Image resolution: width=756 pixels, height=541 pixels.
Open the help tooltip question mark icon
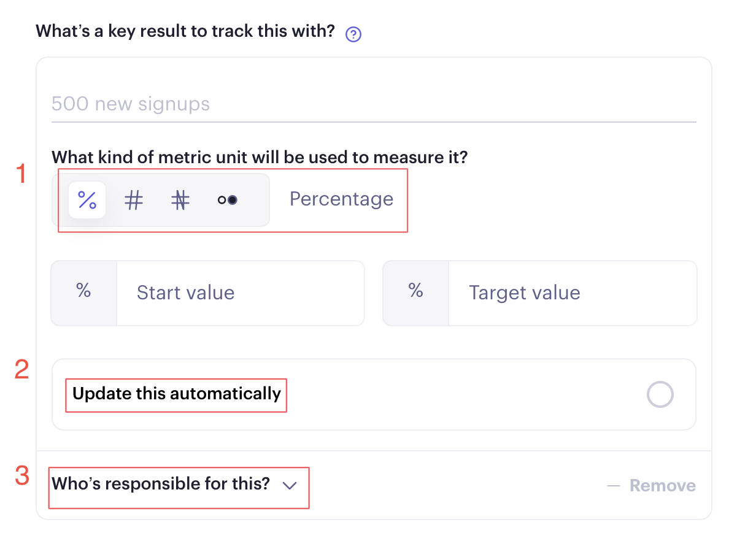[353, 34]
